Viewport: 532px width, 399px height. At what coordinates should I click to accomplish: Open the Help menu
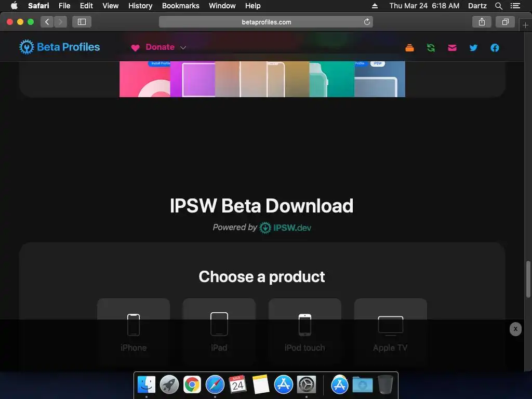[x=253, y=6]
